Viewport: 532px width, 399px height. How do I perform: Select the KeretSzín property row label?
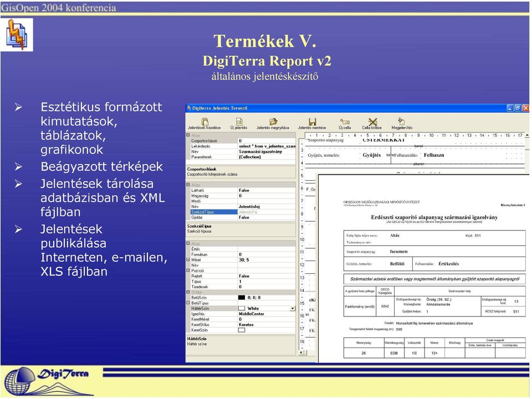[199, 330]
